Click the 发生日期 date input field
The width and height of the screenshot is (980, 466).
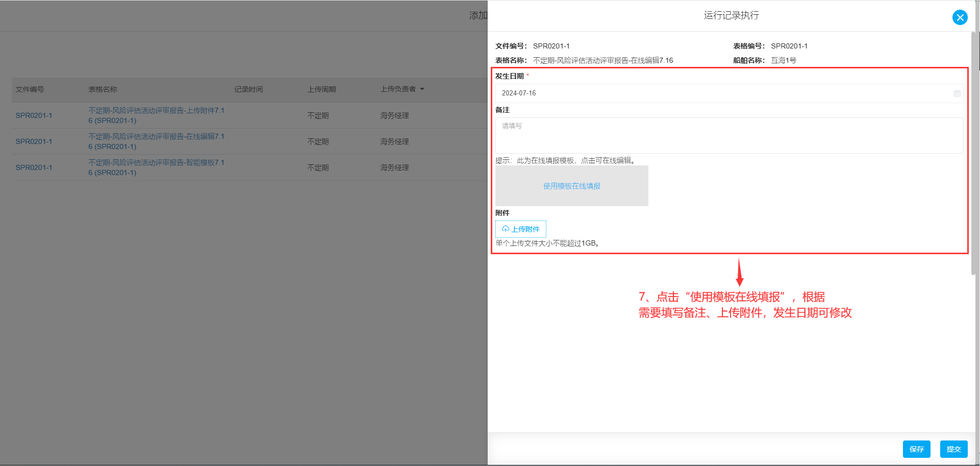coord(729,93)
